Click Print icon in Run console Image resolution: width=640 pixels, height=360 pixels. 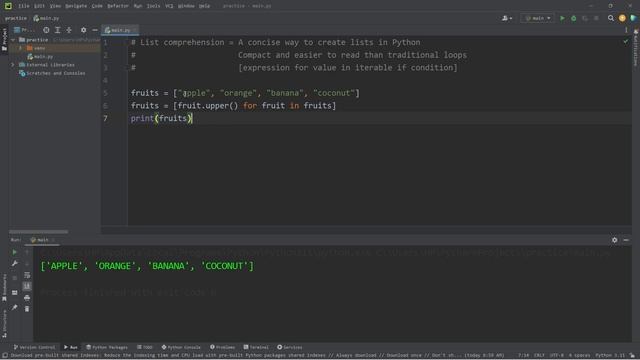27,298
